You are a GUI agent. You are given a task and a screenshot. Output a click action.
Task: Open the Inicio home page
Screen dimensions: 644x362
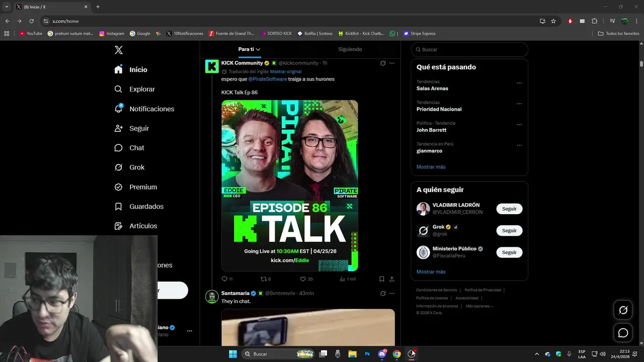[x=131, y=69]
